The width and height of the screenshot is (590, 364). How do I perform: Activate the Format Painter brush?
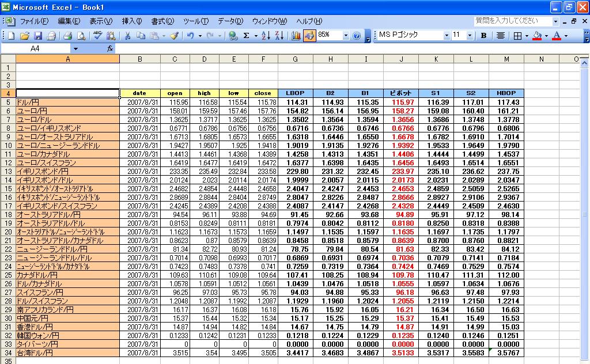click(x=174, y=36)
